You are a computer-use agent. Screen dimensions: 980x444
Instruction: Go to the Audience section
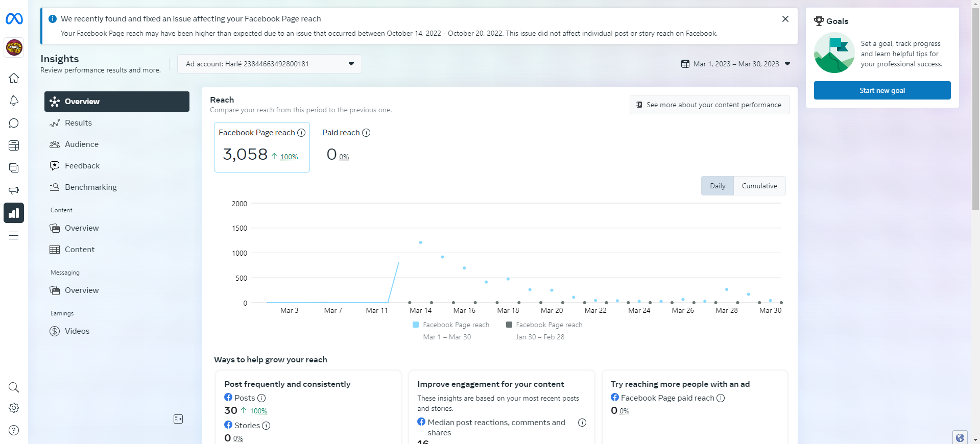coord(82,144)
